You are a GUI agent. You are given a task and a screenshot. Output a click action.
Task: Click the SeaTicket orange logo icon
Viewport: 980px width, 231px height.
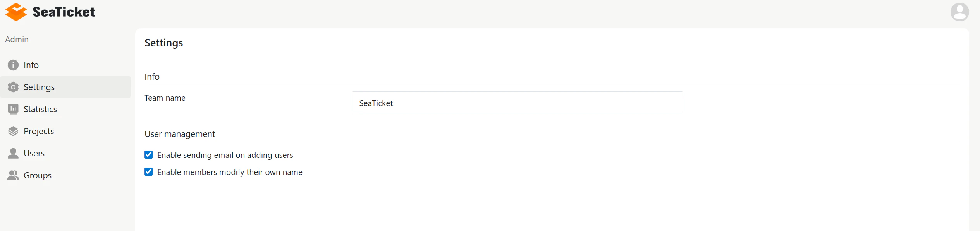[16, 12]
